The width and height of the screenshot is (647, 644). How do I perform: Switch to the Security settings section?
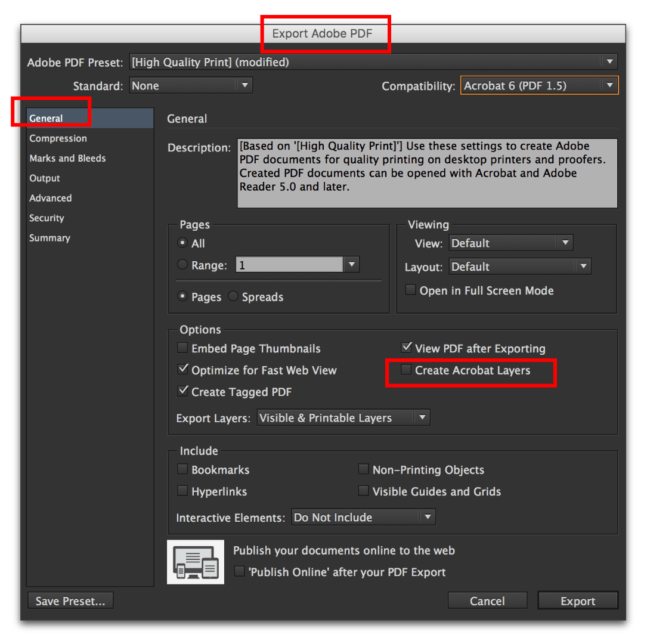pyautogui.click(x=47, y=218)
